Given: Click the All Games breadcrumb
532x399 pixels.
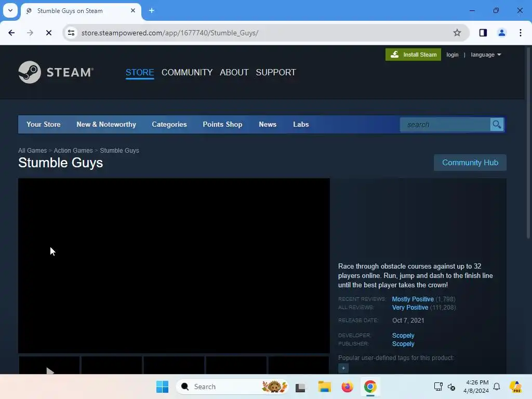Looking at the screenshot, I should tap(33, 150).
